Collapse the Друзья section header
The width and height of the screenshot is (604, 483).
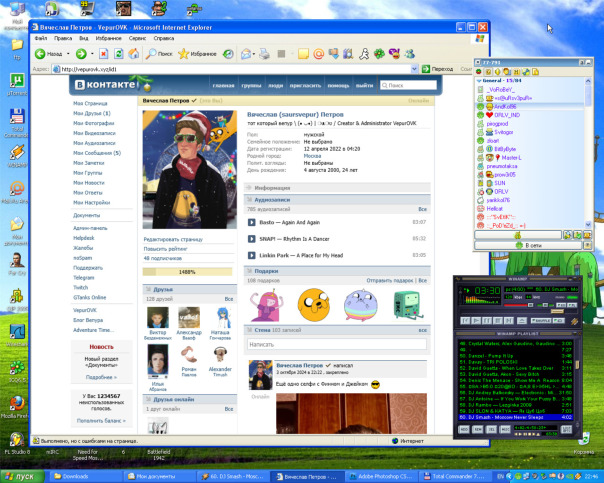(x=190, y=289)
